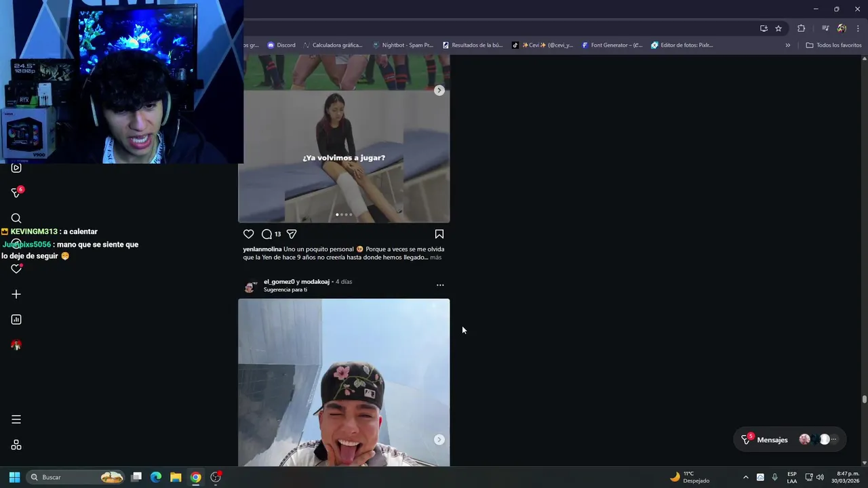Open Reels from the Instagram sidebar

pyautogui.click(x=16, y=167)
